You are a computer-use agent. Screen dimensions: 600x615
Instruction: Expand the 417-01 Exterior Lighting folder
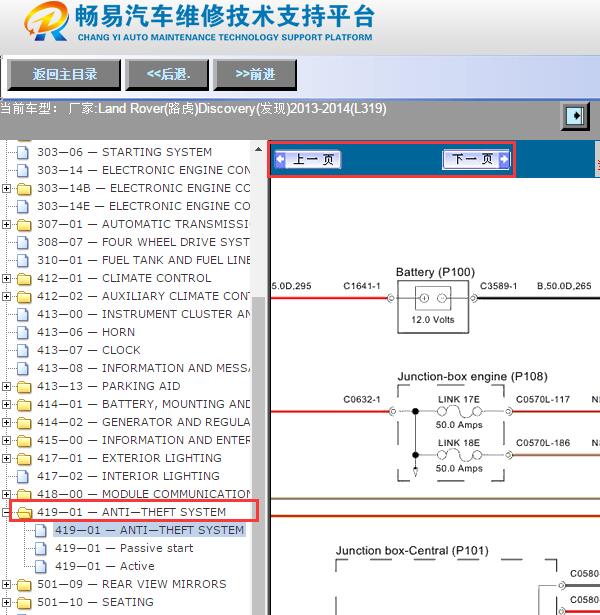pos(6,459)
